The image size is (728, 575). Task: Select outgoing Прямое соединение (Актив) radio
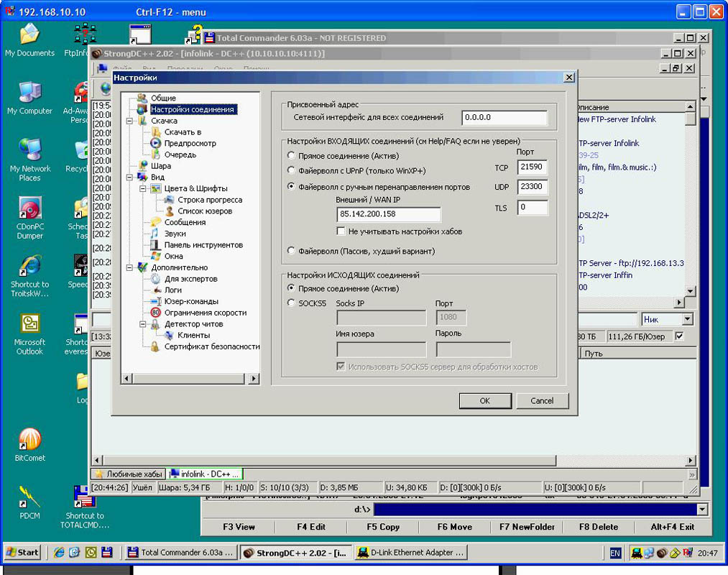(x=291, y=288)
